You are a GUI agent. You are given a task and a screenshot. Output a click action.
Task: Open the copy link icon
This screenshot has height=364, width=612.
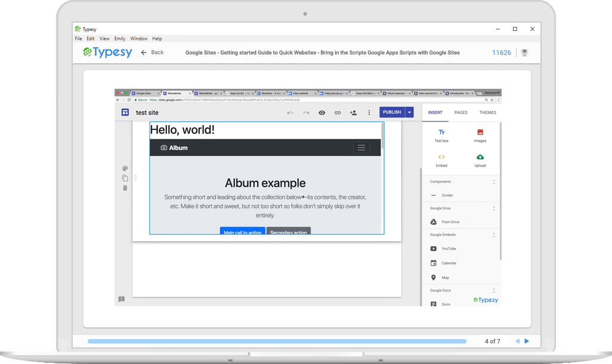[x=338, y=112]
